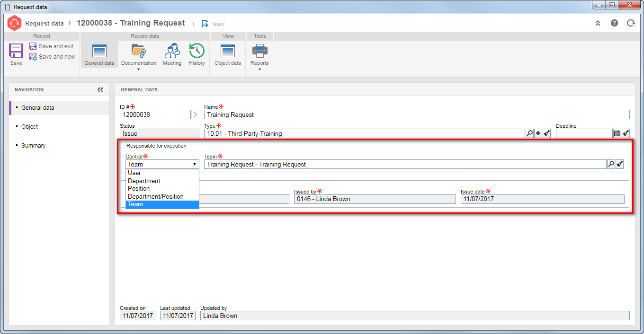Image resolution: width=644 pixels, height=334 pixels.
Task: Expand the Documentation dropdown
Action: (x=139, y=70)
